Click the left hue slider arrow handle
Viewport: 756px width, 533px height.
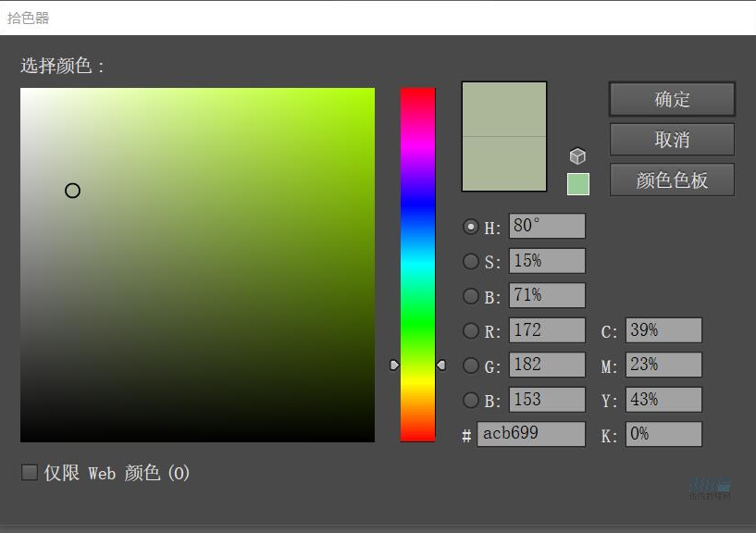click(x=395, y=366)
